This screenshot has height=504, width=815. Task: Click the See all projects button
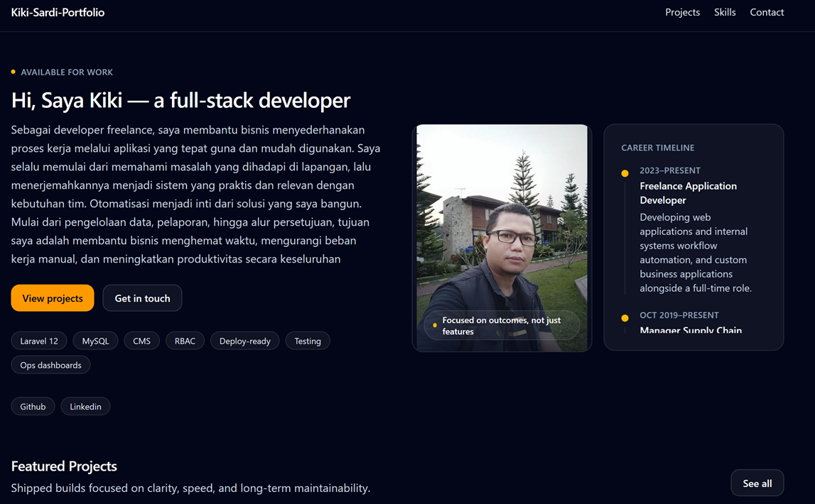pos(757,483)
